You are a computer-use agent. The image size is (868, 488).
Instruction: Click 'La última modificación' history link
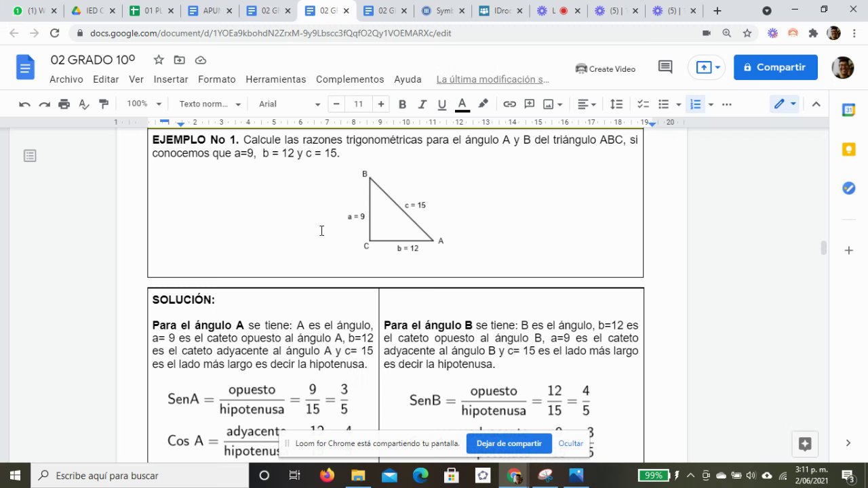(x=493, y=79)
